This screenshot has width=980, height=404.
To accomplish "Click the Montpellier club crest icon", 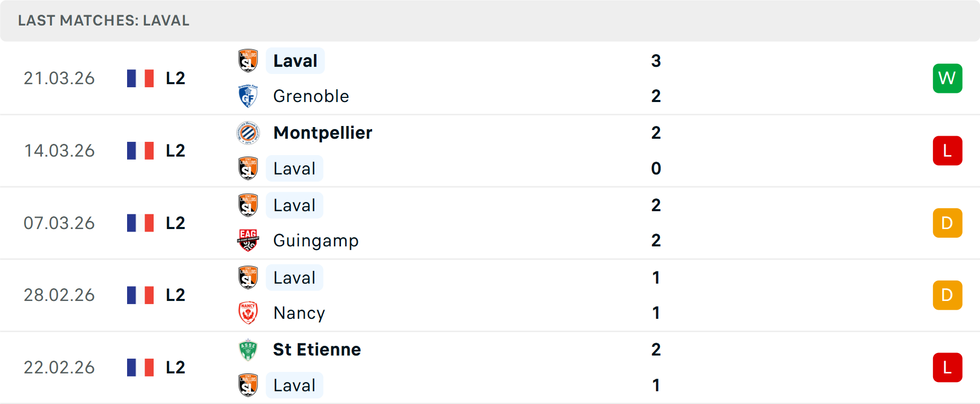I will click(248, 133).
